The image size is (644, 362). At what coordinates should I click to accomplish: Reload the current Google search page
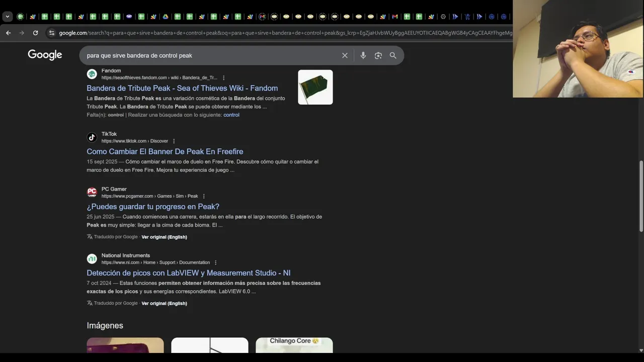click(35, 33)
